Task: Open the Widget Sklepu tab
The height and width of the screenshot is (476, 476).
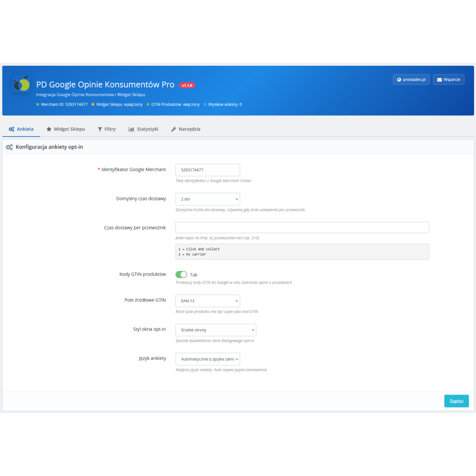Action: click(x=66, y=129)
